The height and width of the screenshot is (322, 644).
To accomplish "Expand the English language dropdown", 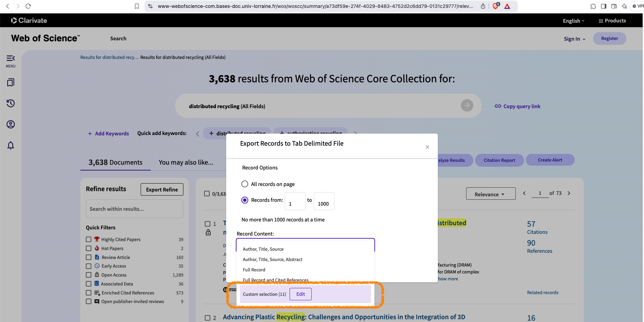I will 573,21.
